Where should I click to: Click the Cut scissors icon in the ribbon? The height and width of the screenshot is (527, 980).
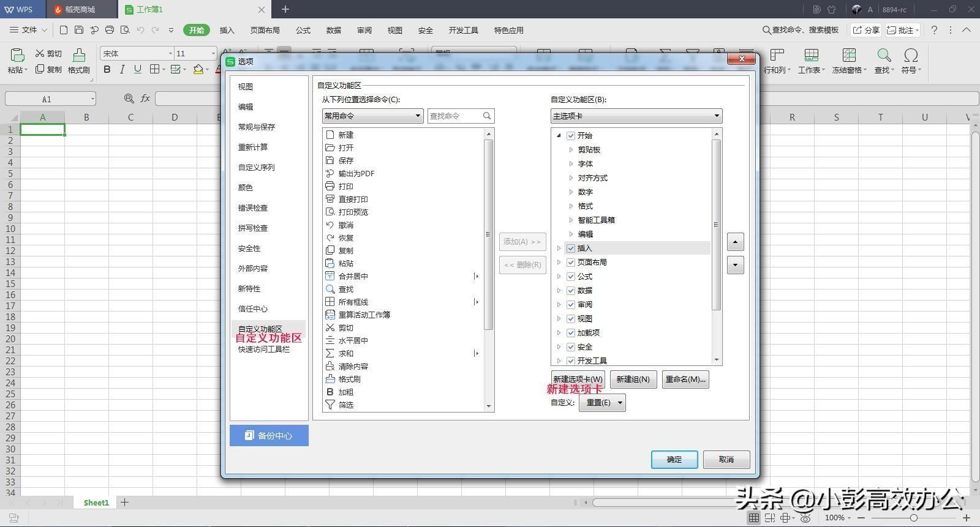click(40, 53)
